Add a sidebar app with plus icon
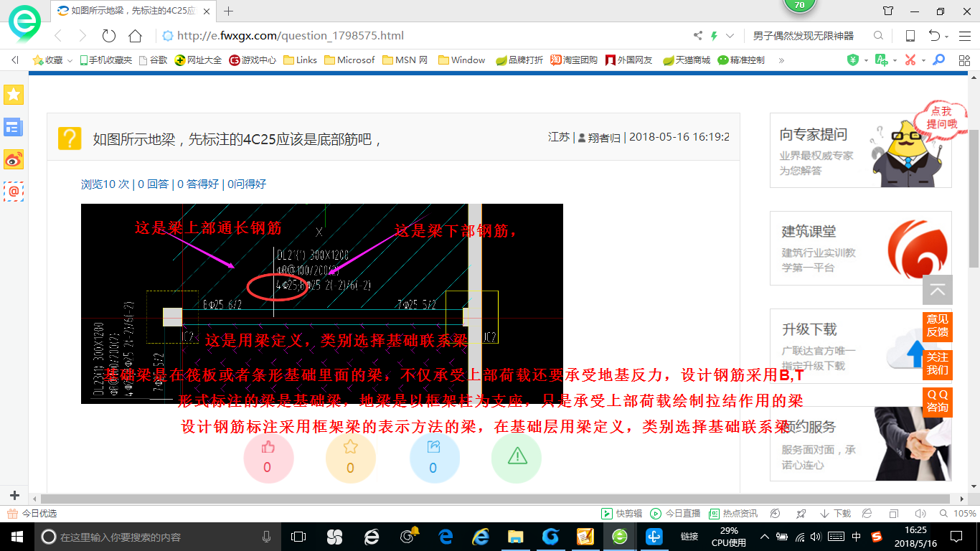The image size is (980, 551). (14, 495)
